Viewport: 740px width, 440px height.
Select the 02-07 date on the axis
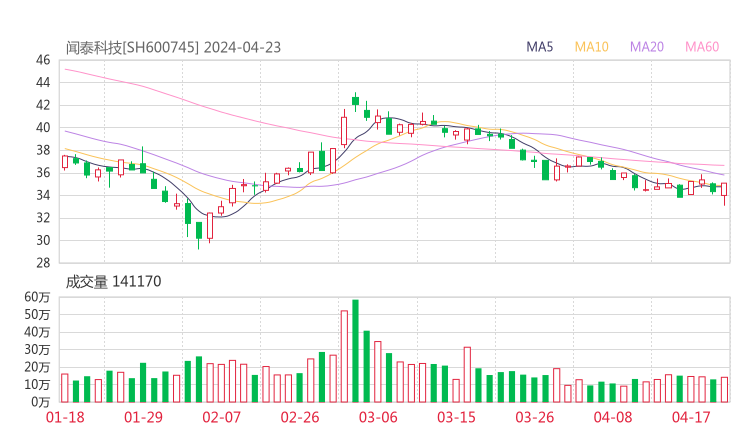click(222, 417)
